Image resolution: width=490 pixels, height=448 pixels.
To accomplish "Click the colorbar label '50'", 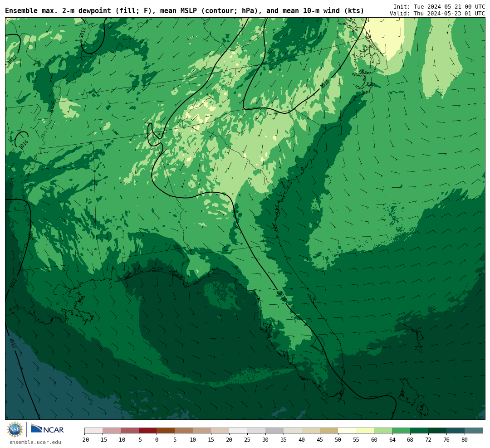I will point(338,439).
